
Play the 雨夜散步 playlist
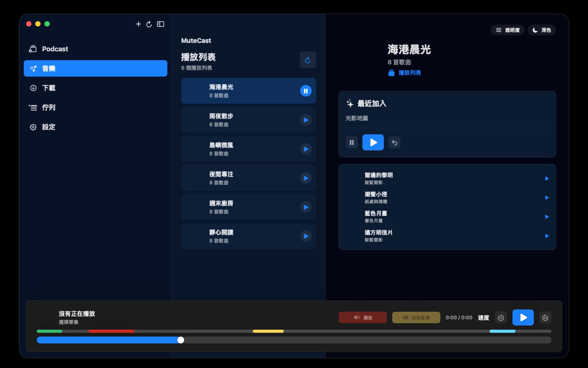[306, 120]
